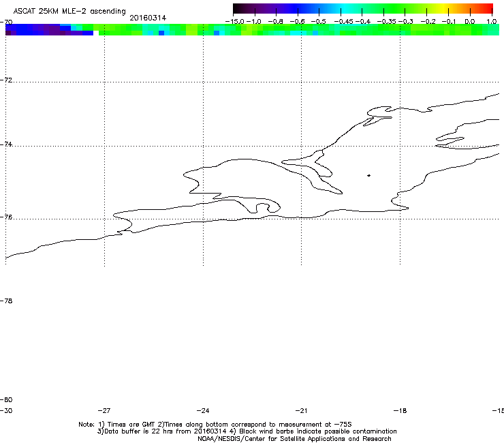Click the -0.5 color scale label
The image size is (504, 443).
tap(318, 22)
